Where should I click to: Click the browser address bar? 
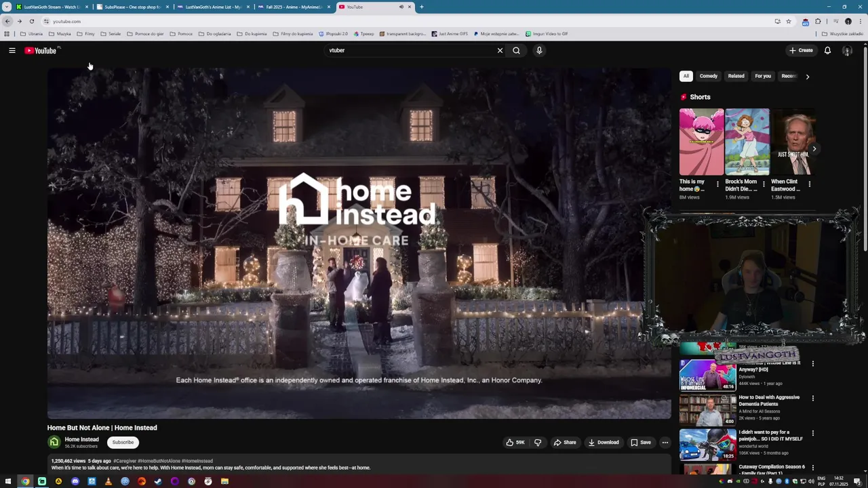(x=407, y=21)
